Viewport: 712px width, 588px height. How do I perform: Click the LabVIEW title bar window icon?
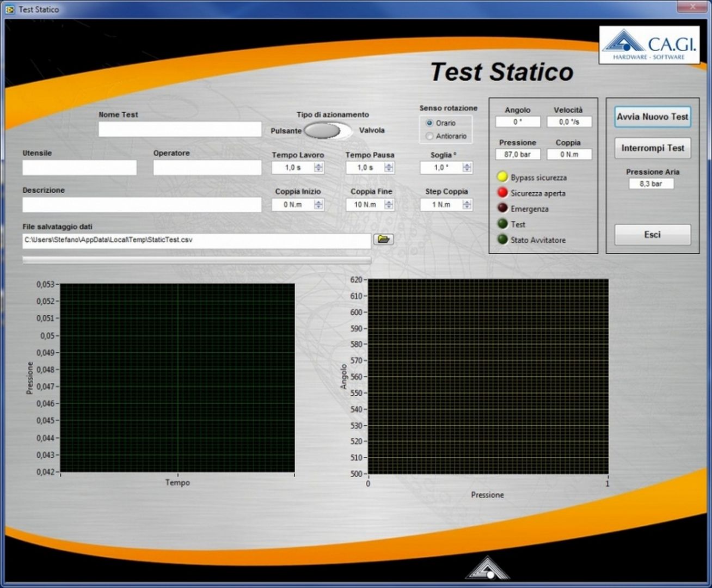pos(10,9)
